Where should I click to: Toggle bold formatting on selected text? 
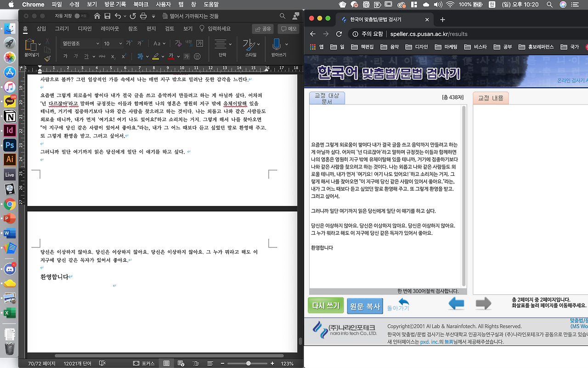coord(66,56)
